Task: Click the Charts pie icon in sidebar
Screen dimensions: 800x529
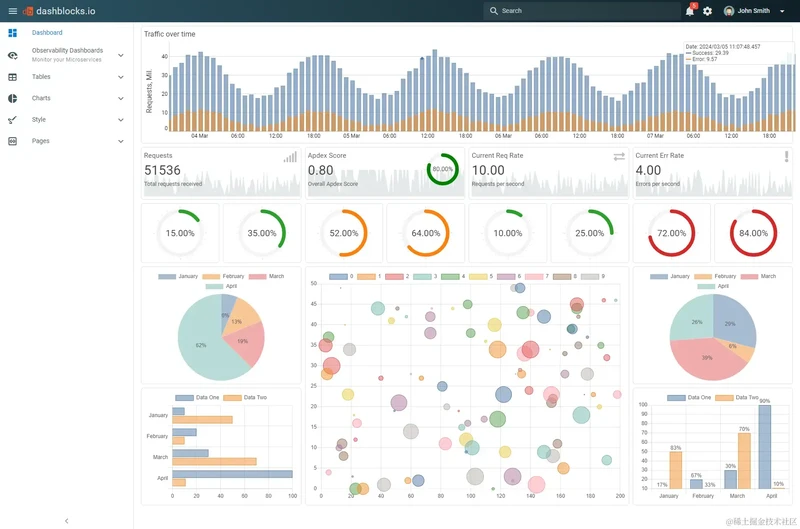Action: tap(13, 98)
